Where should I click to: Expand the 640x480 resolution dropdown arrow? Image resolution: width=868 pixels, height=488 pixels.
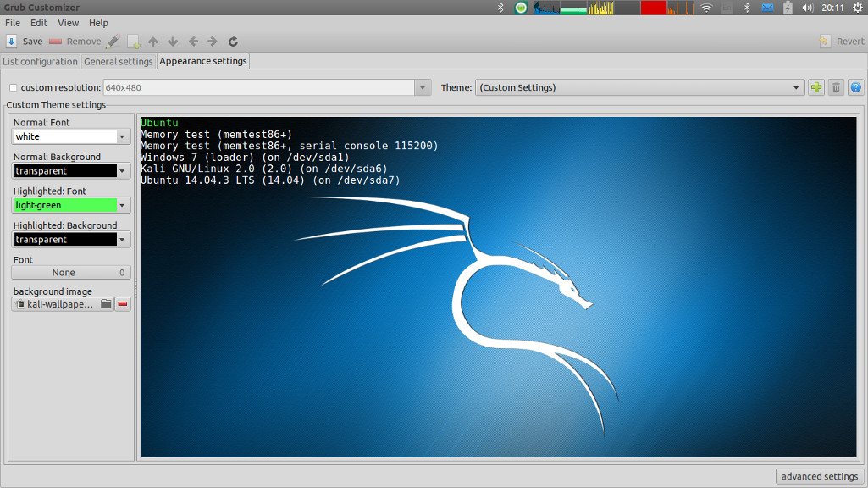(423, 87)
